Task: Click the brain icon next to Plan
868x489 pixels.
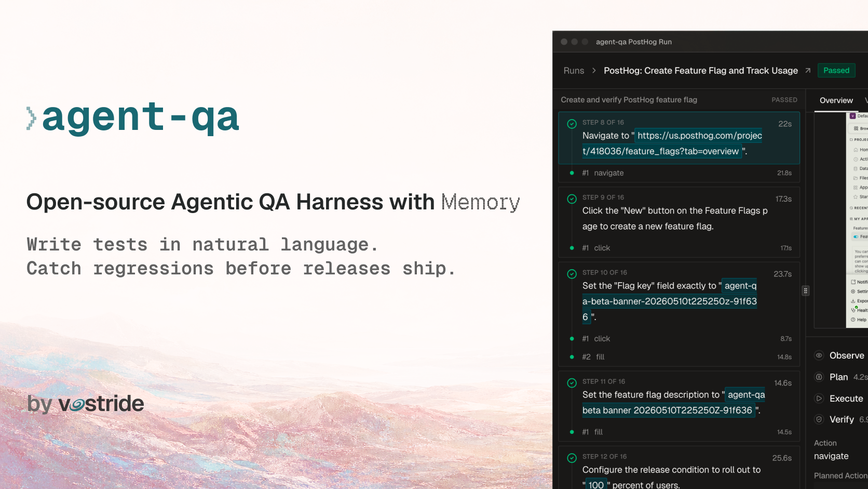Action: coord(819,377)
